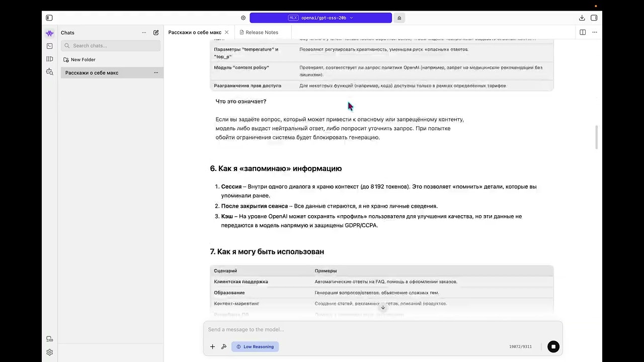Toggle the left sidebar panel icon
644x362 pixels.
coord(49,18)
